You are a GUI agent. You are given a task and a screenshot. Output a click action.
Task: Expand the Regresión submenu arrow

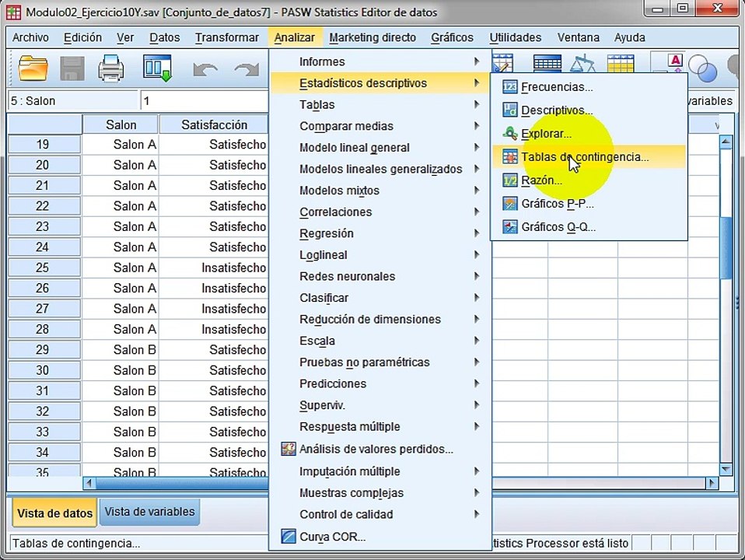pos(476,233)
